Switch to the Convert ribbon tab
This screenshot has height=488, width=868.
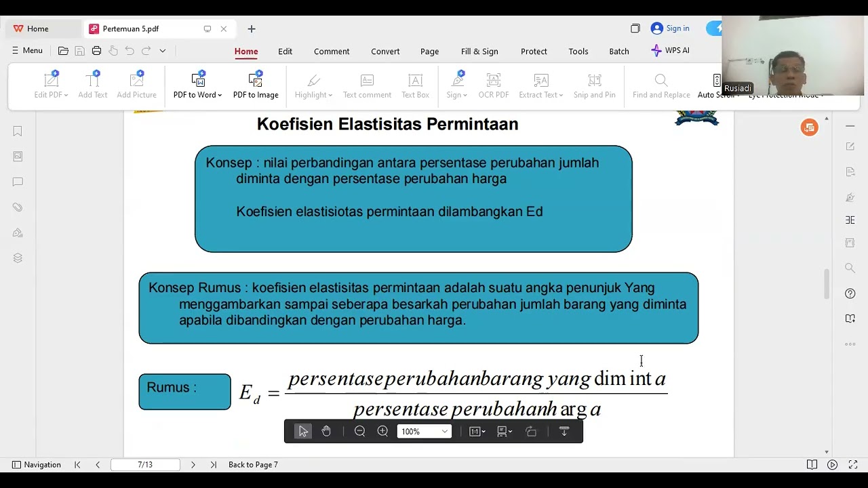(x=385, y=52)
